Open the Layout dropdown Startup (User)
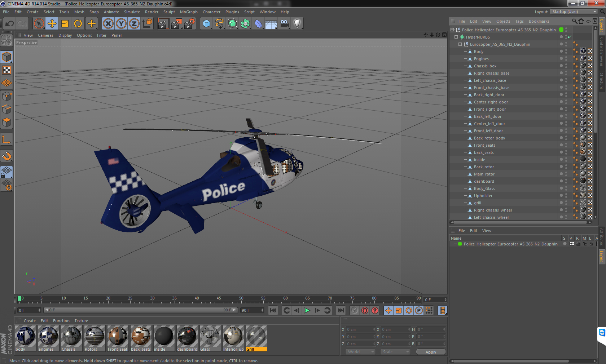The image size is (606, 364). [574, 12]
